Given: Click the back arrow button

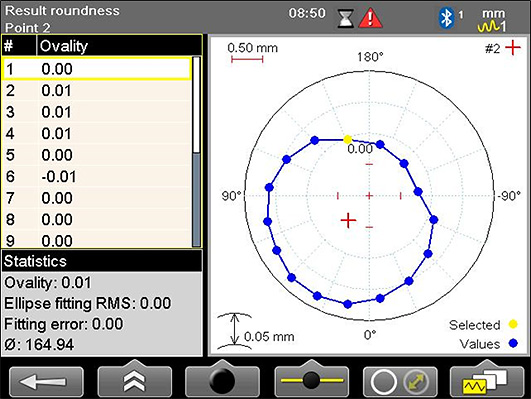Looking at the screenshot, I should [46, 382].
